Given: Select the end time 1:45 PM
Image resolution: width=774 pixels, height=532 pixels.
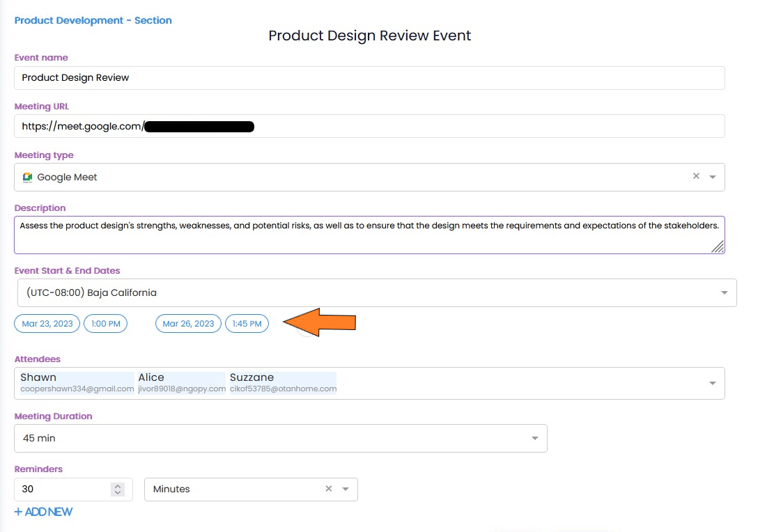Looking at the screenshot, I should pos(247,323).
